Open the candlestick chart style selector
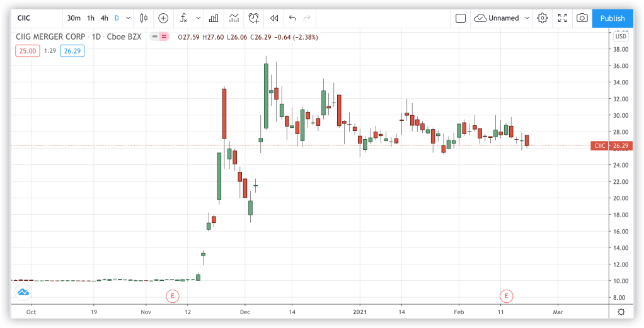 144,18
